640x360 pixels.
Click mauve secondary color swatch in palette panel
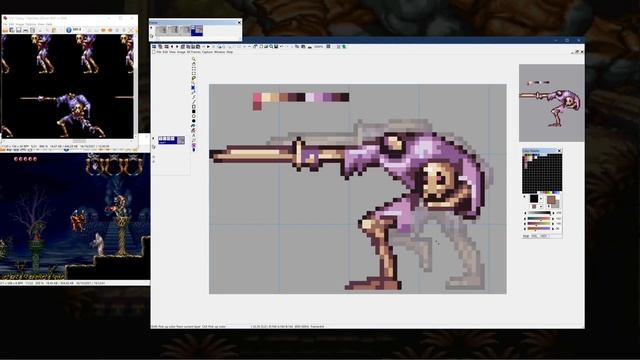[x=551, y=200]
